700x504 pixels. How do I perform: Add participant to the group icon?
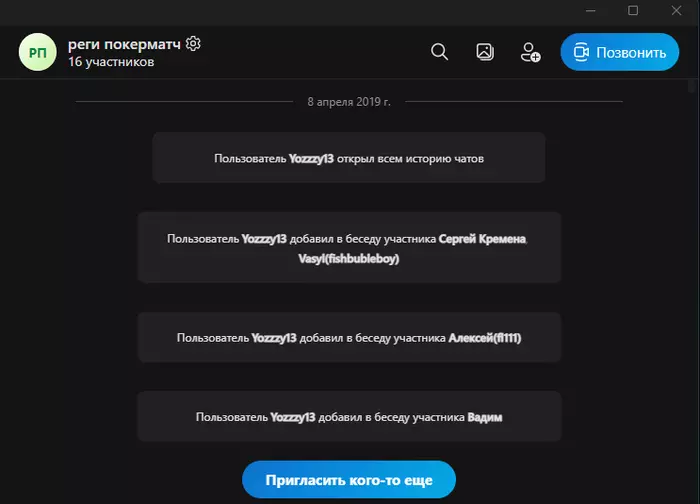point(530,52)
